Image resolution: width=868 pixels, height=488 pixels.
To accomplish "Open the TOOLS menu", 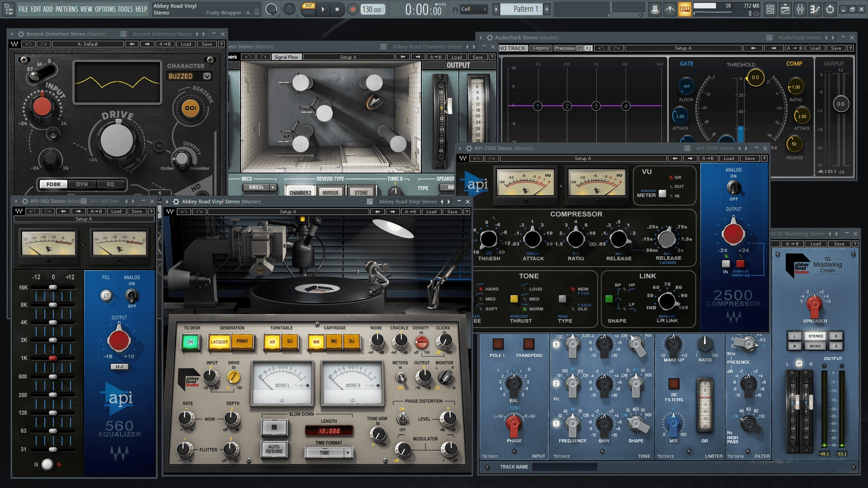I will pos(125,9).
